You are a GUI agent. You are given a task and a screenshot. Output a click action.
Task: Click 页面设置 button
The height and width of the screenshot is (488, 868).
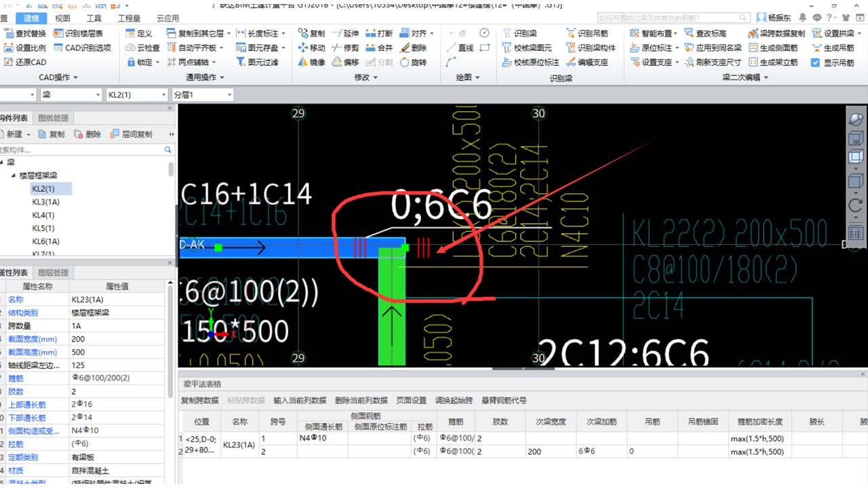pos(411,401)
